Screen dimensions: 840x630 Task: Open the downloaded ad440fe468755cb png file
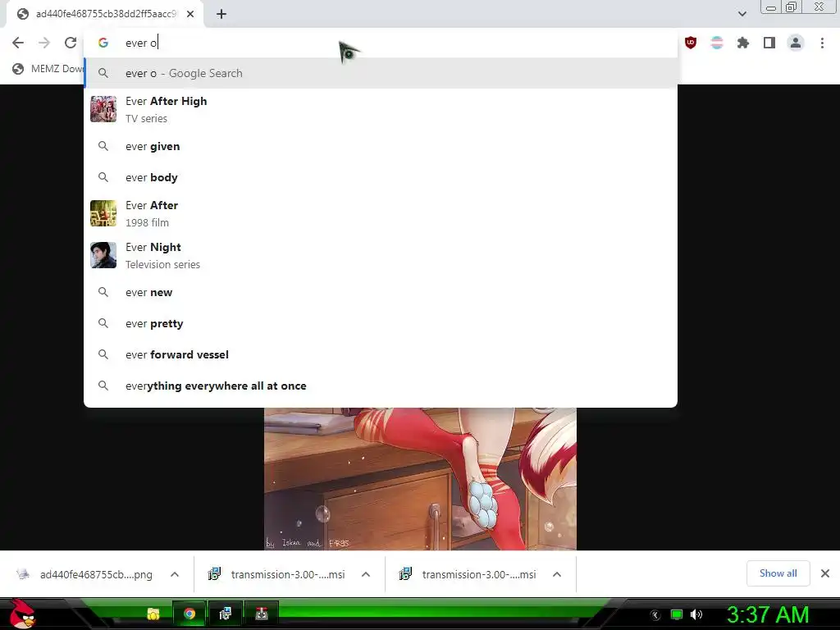[x=84, y=574]
